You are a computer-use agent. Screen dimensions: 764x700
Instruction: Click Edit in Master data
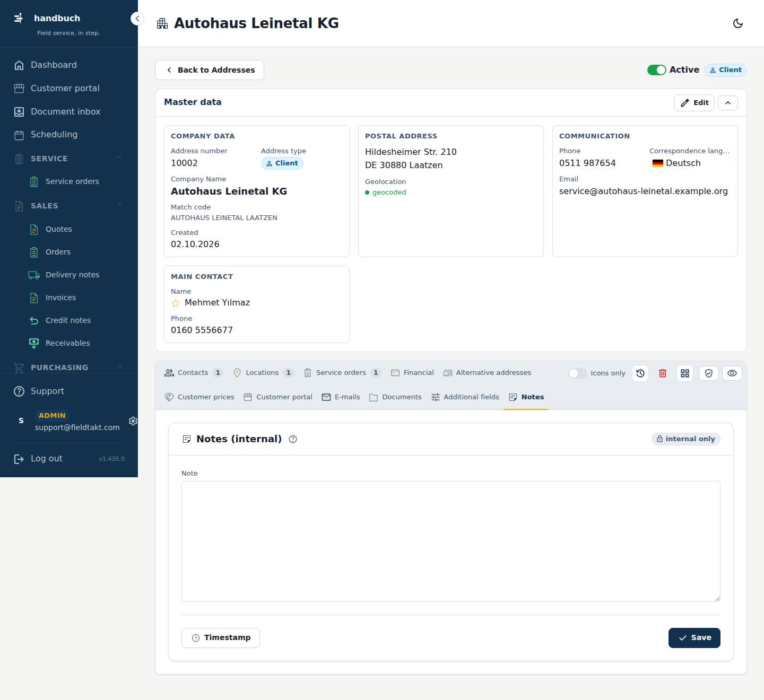694,103
